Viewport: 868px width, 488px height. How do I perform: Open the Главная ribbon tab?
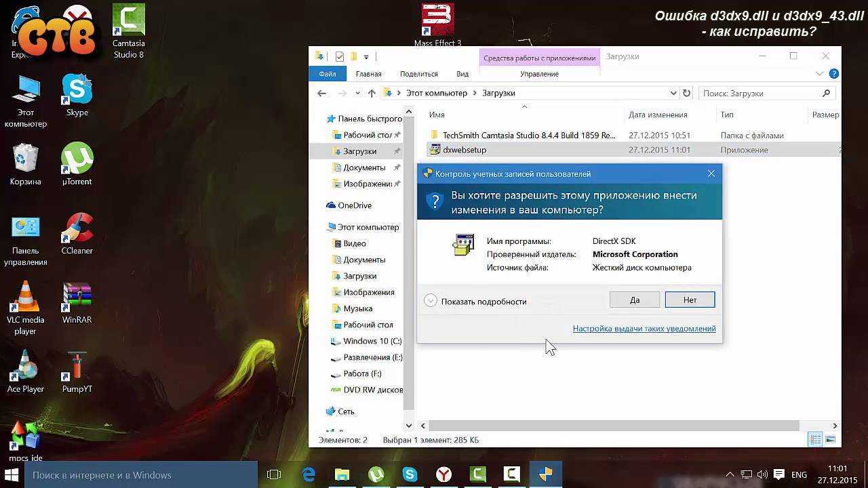[368, 74]
